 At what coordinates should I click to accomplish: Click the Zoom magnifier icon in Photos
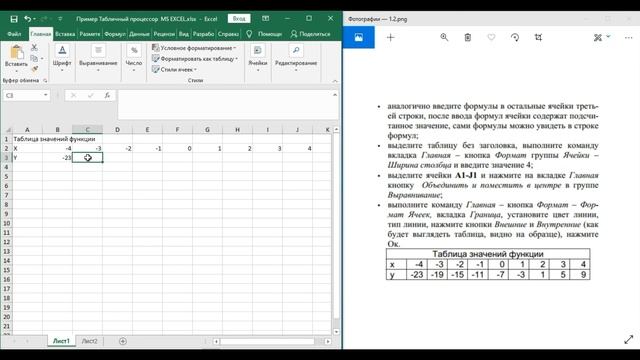point(444,37)
